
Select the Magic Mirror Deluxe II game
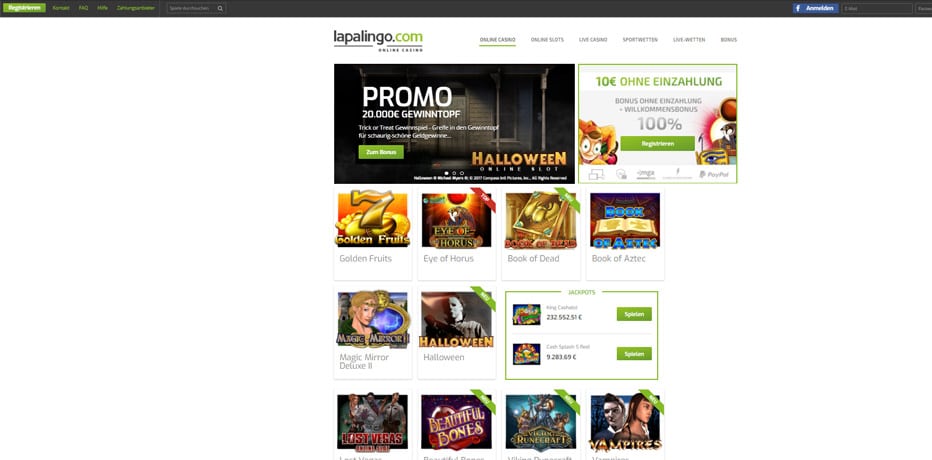pos(373,319)
